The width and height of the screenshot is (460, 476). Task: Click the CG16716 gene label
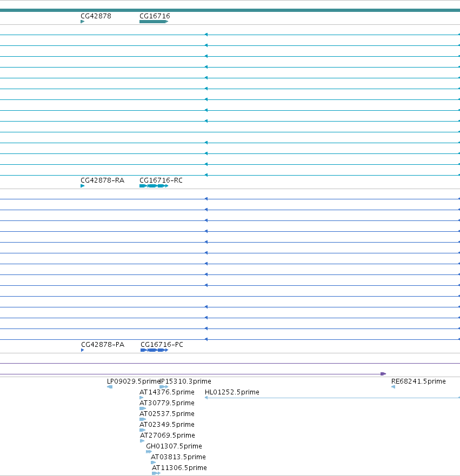coord(155,16)
